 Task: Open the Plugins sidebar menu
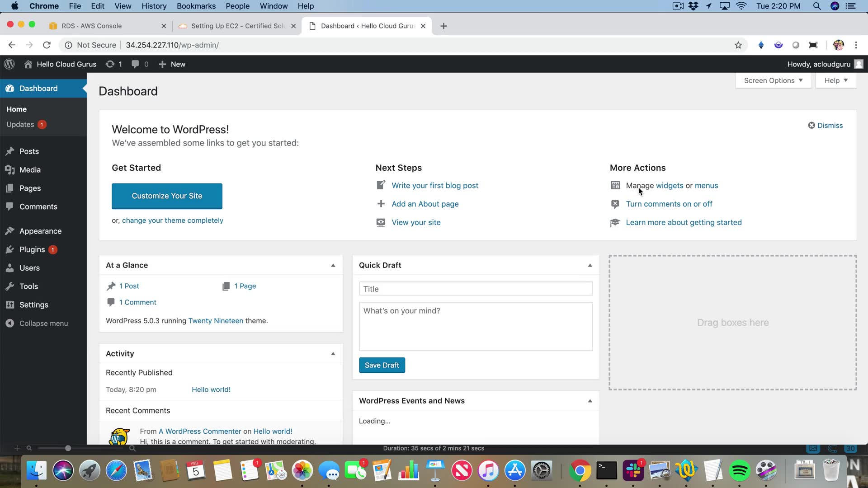[x=32, y=249]
